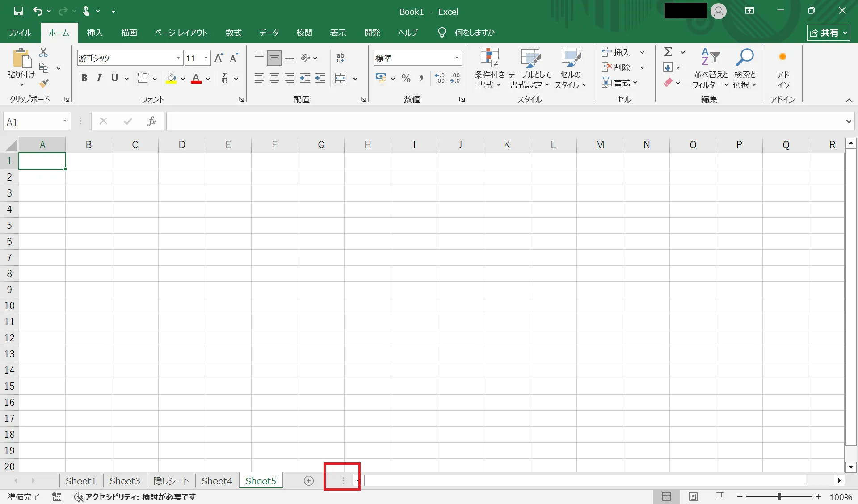858x504 pixels.
Task: Click the Insert Function fx icon
Action: pos(151,122)
